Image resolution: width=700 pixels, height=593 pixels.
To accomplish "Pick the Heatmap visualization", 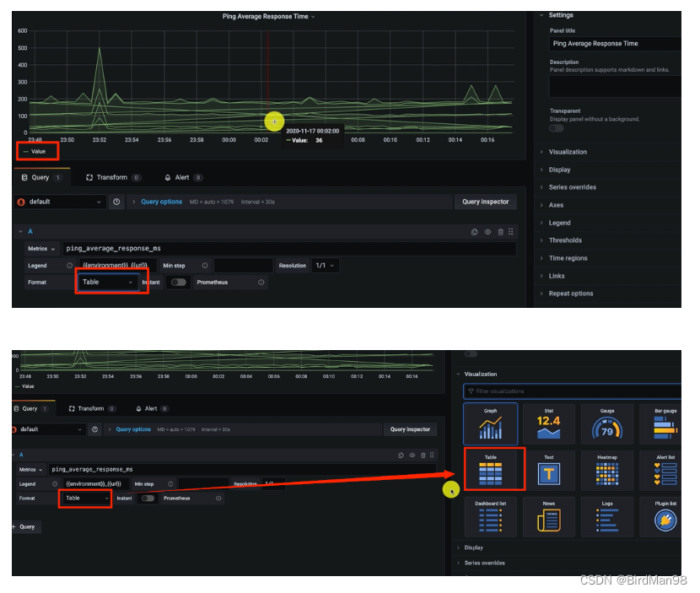I will 606,470.
